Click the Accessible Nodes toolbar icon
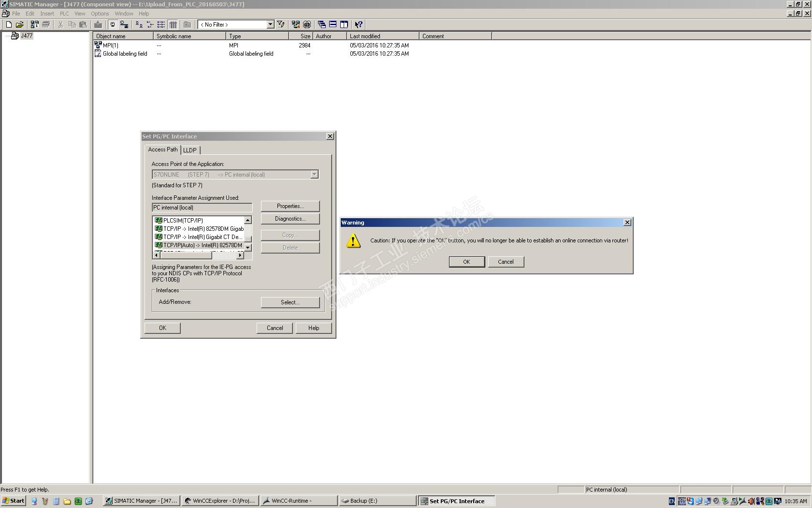This screenshot has height=508, width=812. [34, 25]
